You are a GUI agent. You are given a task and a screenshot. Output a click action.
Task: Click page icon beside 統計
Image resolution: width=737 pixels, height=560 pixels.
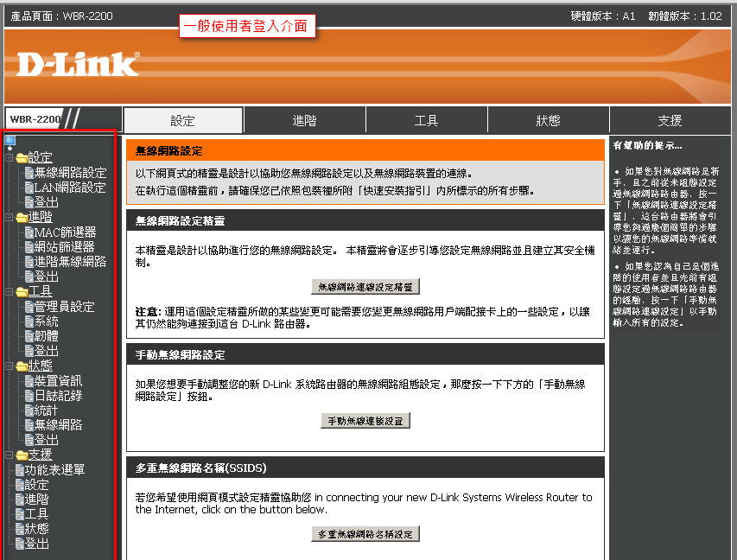pos(29,410)
